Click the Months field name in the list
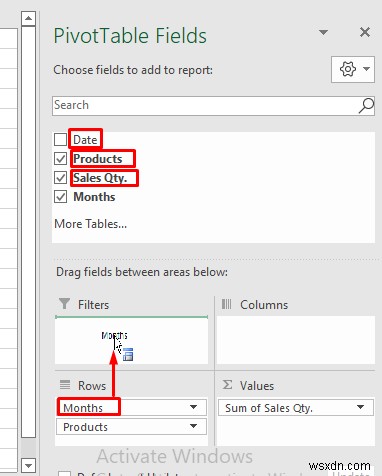 [x=94, y=197]
